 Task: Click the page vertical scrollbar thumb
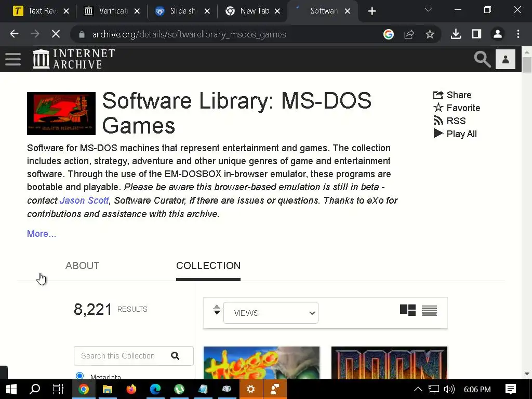tap(527, 64)
